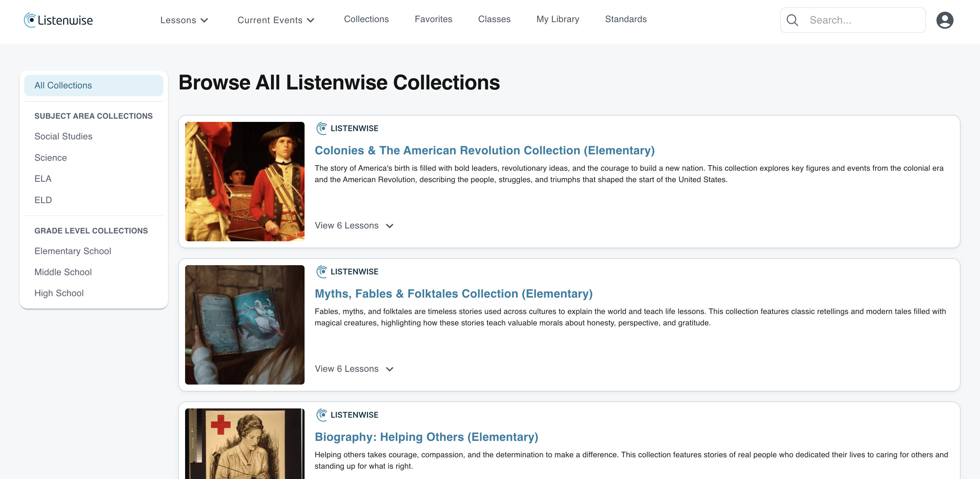The width and height of the screenshot is (980, 479).
Task: Open Colonies & The American Revolution Collection link
Action: point(484,150)
